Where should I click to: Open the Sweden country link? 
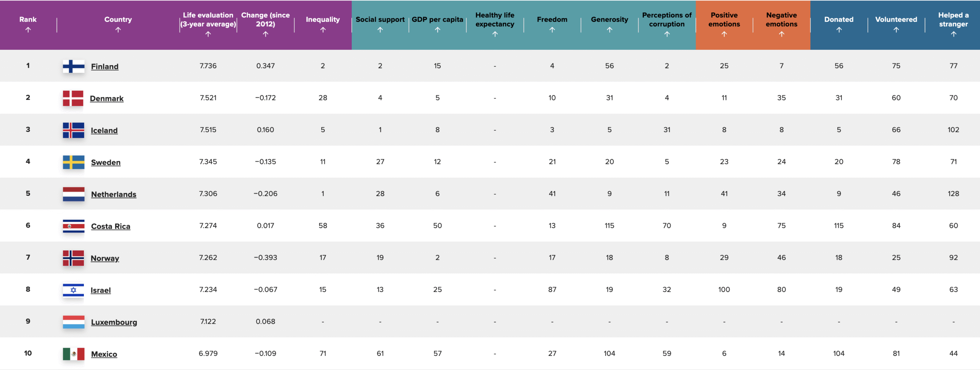click(x=106, y=162)
